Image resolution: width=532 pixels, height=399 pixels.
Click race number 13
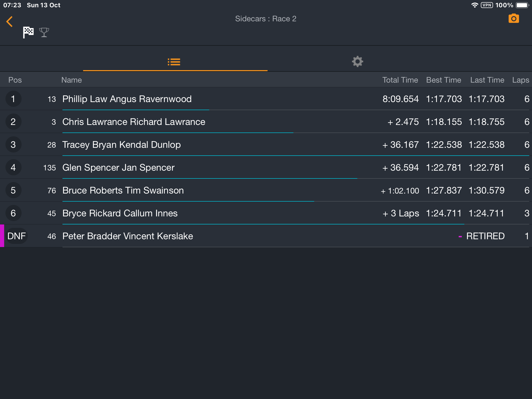tap(52, 99)
